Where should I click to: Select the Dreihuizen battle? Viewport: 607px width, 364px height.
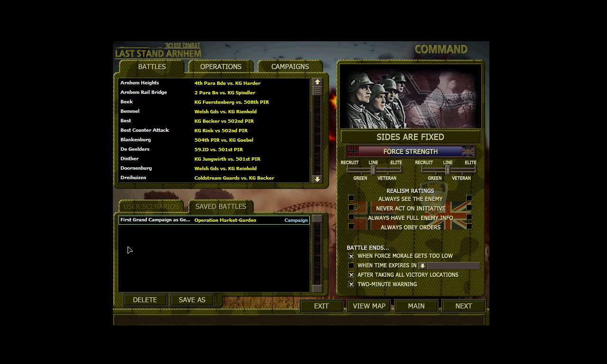coord(214,178)
